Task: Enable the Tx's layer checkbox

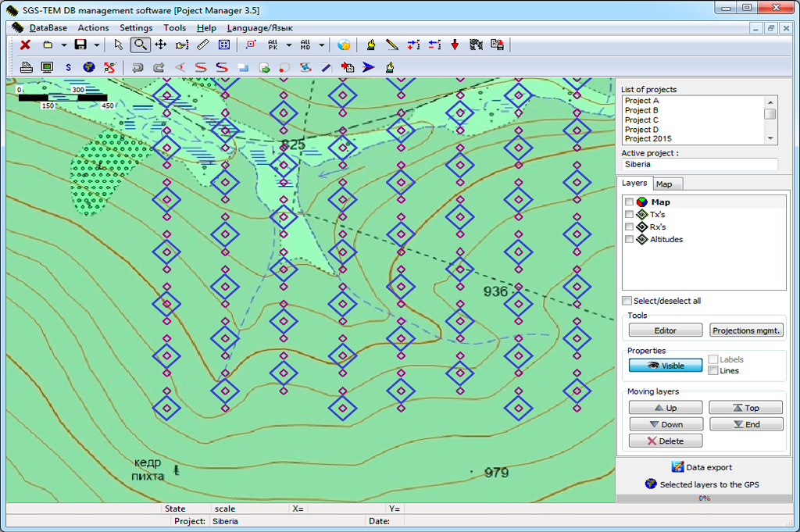Action: [x=629, y=214]
